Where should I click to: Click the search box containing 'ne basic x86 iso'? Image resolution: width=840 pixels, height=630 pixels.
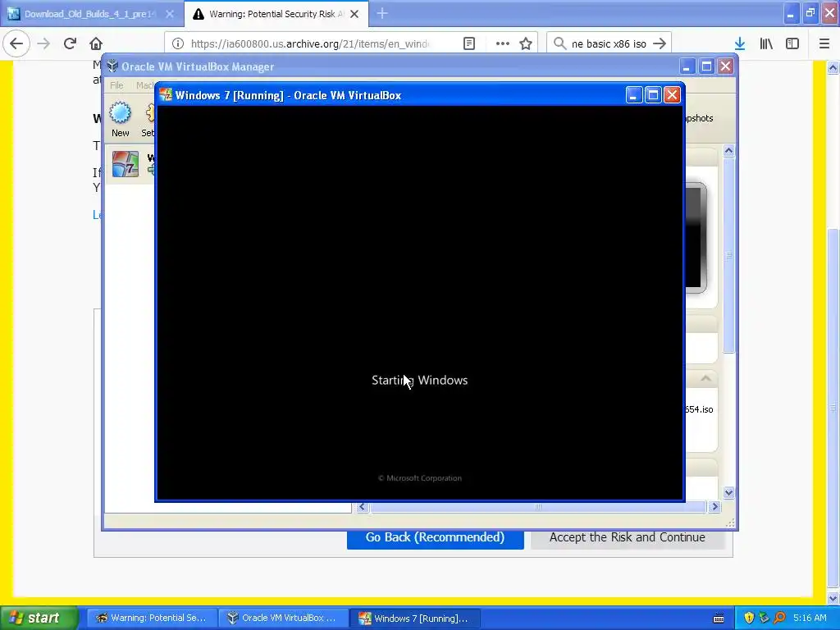609,43
